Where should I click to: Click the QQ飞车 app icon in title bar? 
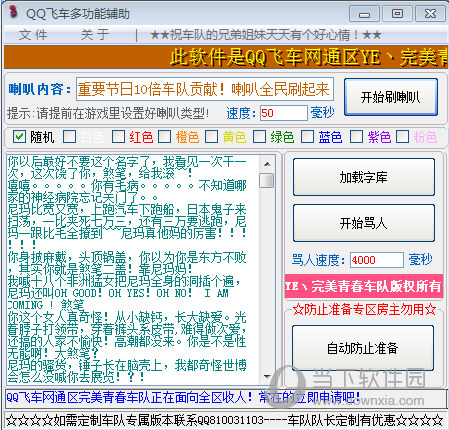(13, 12)
